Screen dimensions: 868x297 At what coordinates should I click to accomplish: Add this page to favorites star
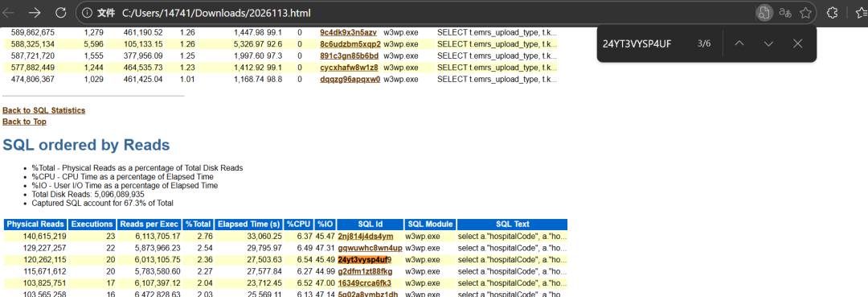coord(805,12)
